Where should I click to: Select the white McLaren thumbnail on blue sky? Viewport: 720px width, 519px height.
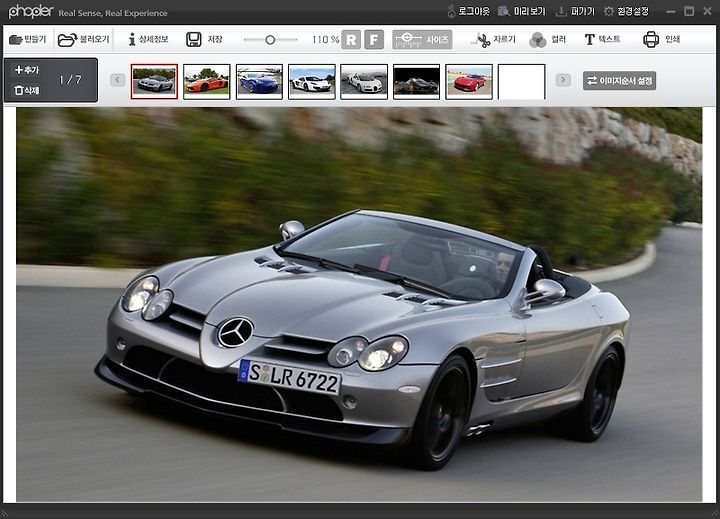tap(312, 82)
